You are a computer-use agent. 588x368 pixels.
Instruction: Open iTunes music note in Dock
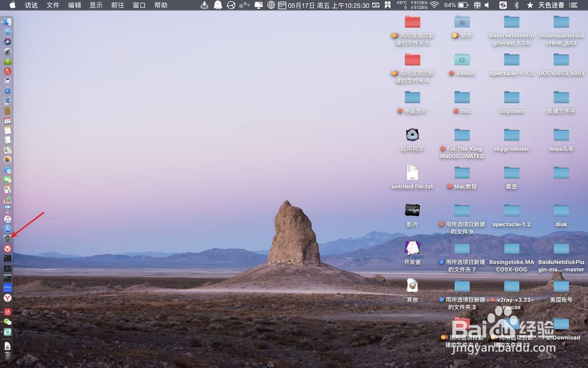(x=8, y=219)
